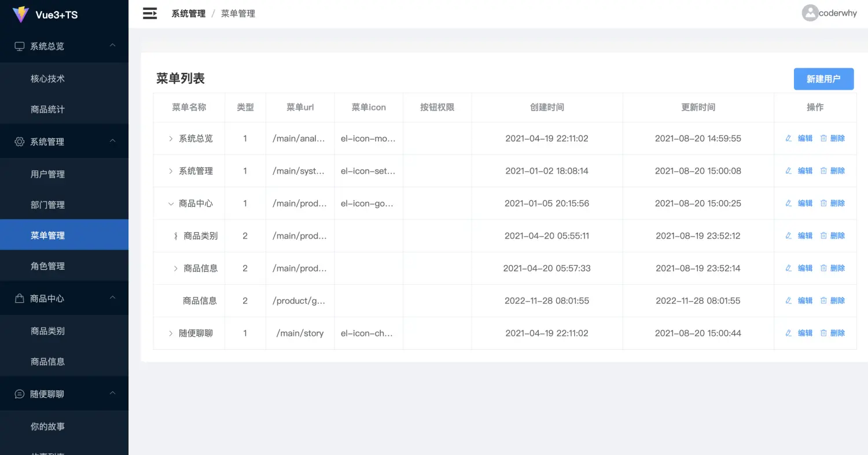Image resolution: width=868 pixels, height=455 pixels.
Task: Click the monitor icon beside 系统总览 in sidebar
Action: point(20,46)
